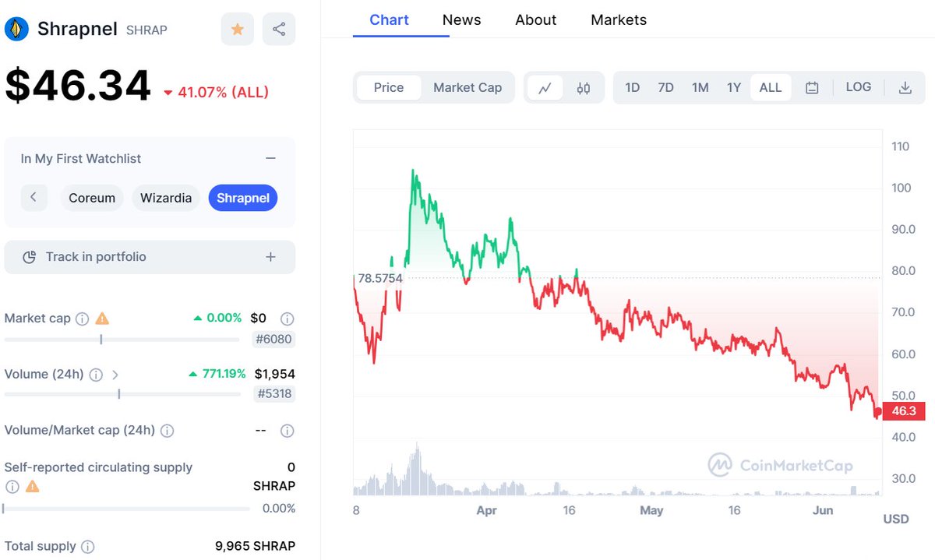Select the Wizardia watchlist chip

point(166,198)
